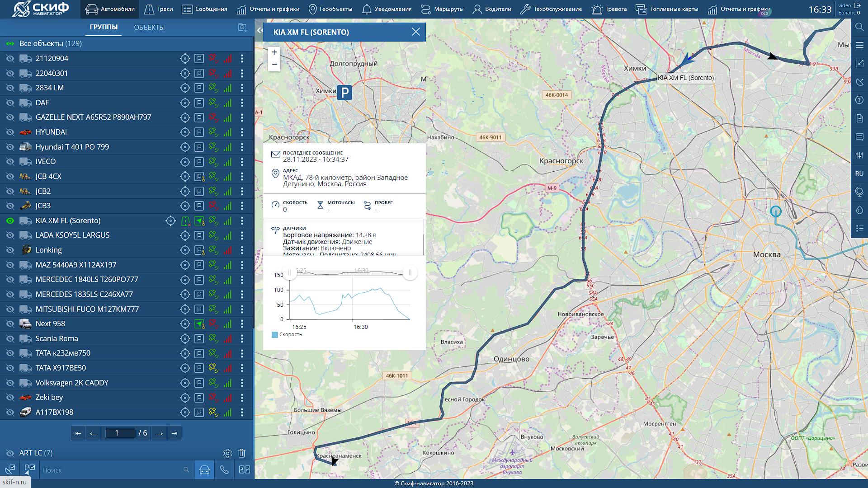Image resolution: width=868 pixels, height=488 pixels.
Task: Toggle visibility of Scania Roma
Action: [x=10, y=338]
